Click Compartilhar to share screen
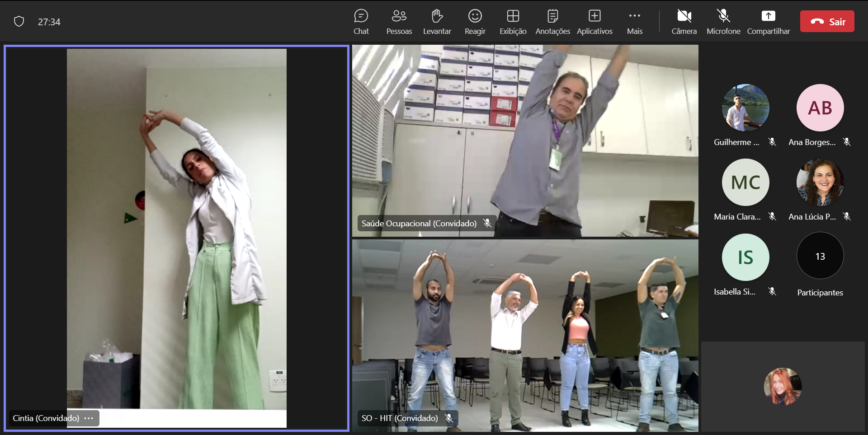 768,22
